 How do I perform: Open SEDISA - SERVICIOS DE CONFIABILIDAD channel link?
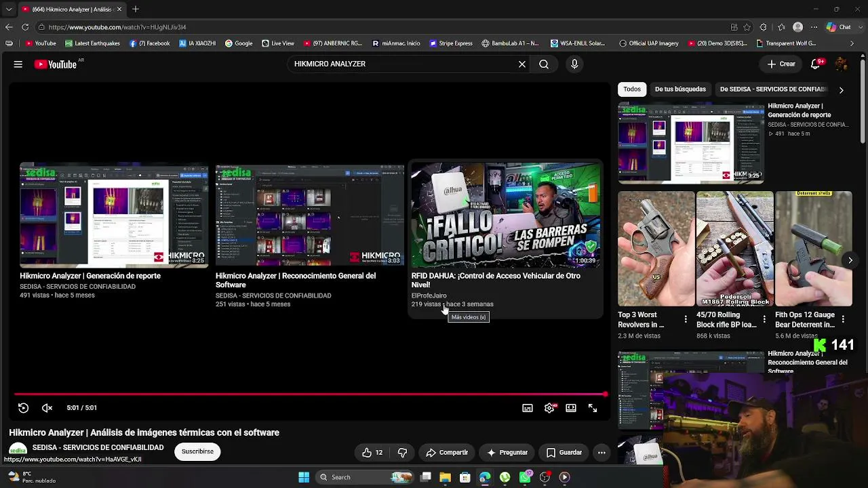98,448
